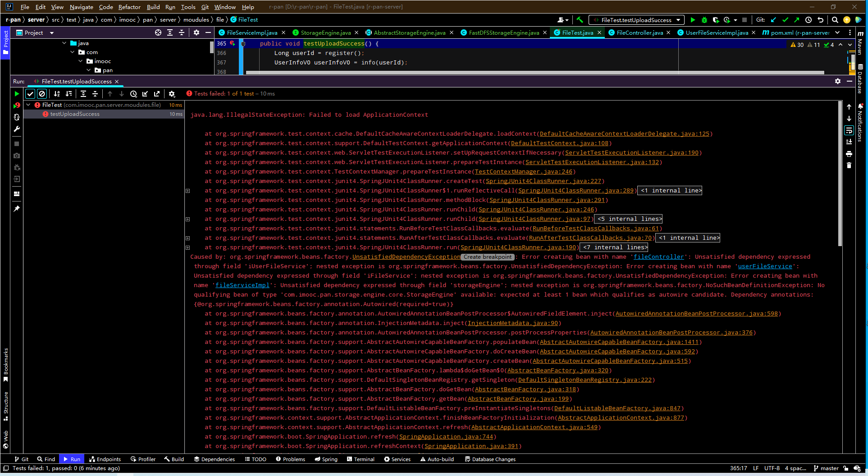Collapse the java folder
Viewport: 868px width, 476px height.
coord(64,43)
